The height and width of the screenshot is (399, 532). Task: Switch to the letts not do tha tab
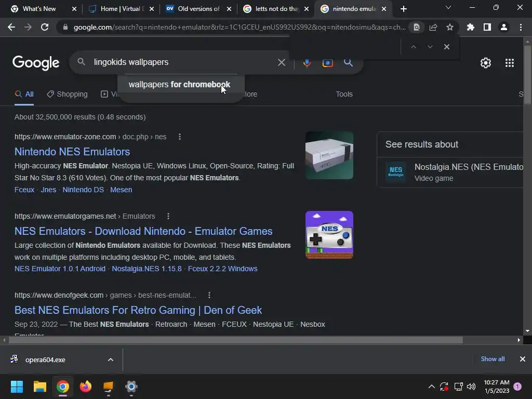[x=276, y=9]
